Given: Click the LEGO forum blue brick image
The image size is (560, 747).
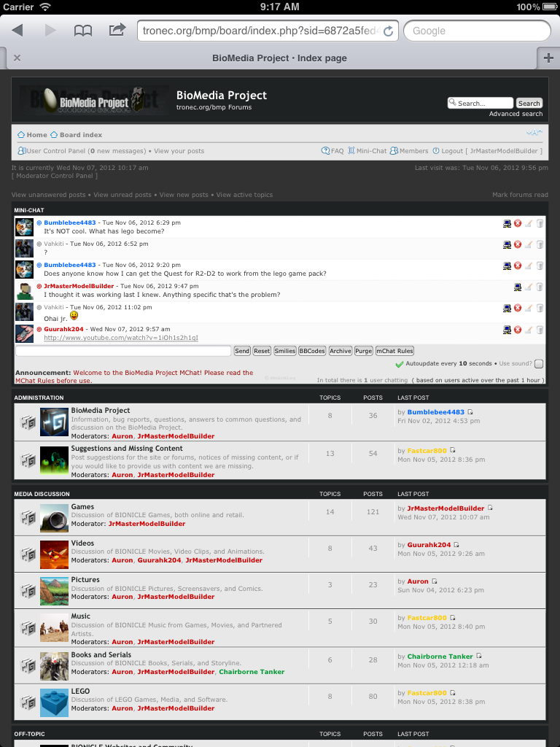Looking at the screenshot, I should [x=54, y=703].
